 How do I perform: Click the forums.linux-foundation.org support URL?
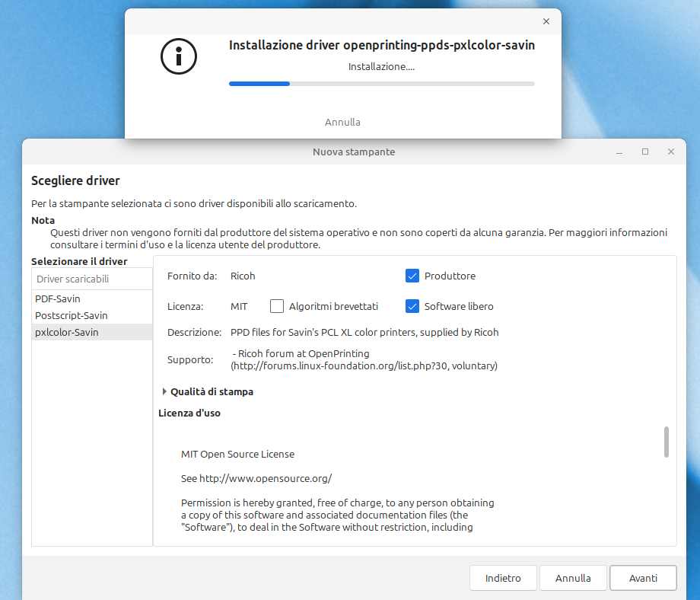(364, 366)
